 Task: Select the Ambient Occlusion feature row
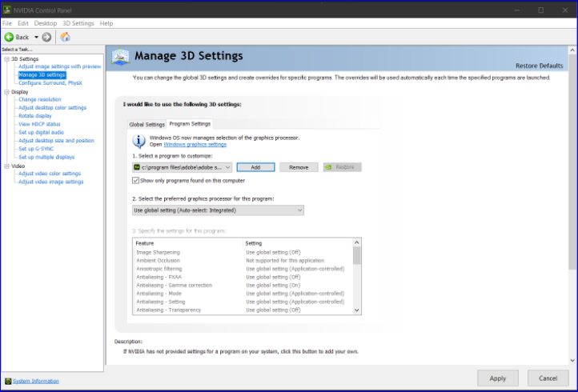coord(243,261)
